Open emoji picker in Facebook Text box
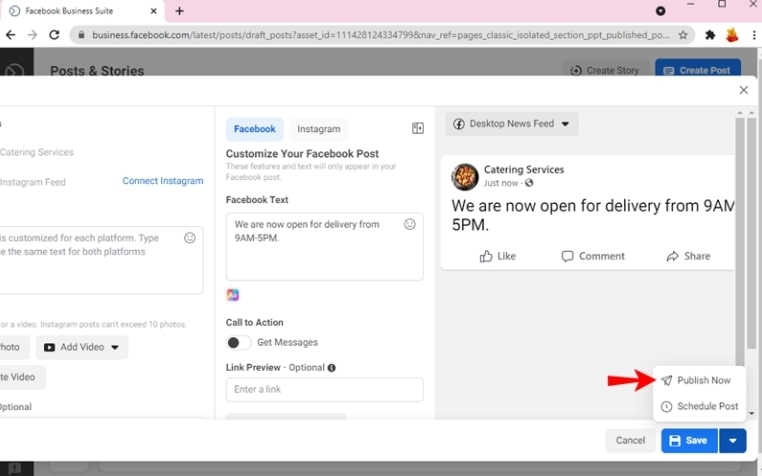Image resolution: width=762 pixels, height=476 pixels. pyautogui.click(x=410, y=224)
